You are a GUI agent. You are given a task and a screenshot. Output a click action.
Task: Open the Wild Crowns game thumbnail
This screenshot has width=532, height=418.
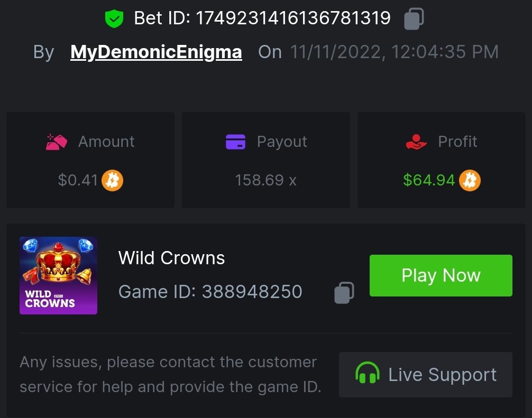coord(58,275)
